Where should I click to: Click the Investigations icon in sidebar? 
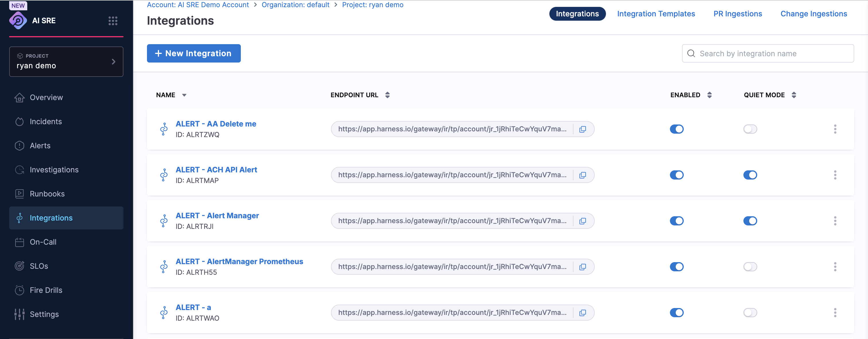point(20,170)
